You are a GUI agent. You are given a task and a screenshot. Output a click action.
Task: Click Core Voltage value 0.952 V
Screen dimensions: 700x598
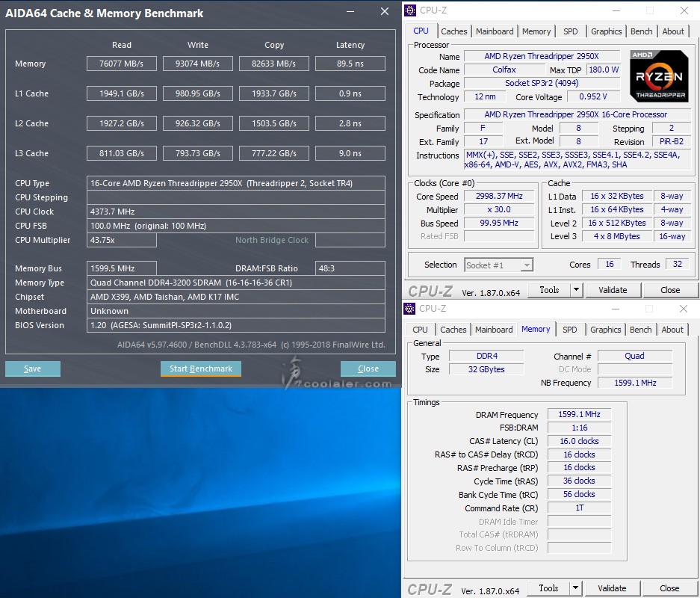[x=593, y=96]
